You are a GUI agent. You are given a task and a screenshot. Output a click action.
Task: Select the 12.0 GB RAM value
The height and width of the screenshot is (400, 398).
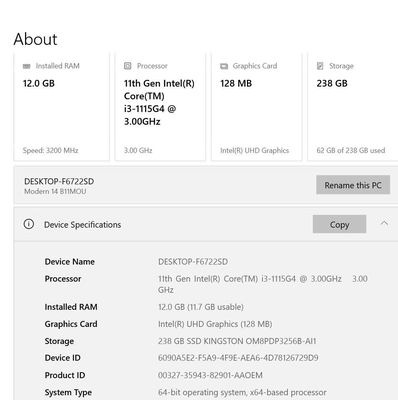pyautogui.click(x=39, y=83)
